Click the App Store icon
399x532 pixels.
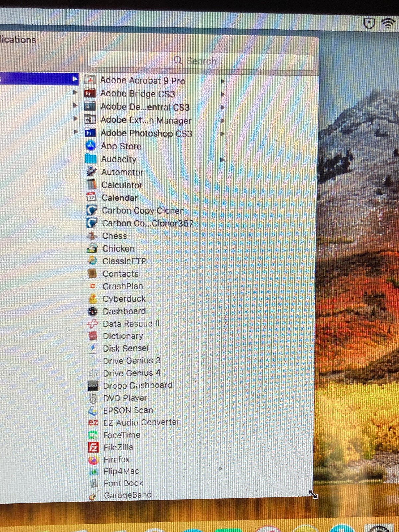pyautogui.click(x=91, y=146)
